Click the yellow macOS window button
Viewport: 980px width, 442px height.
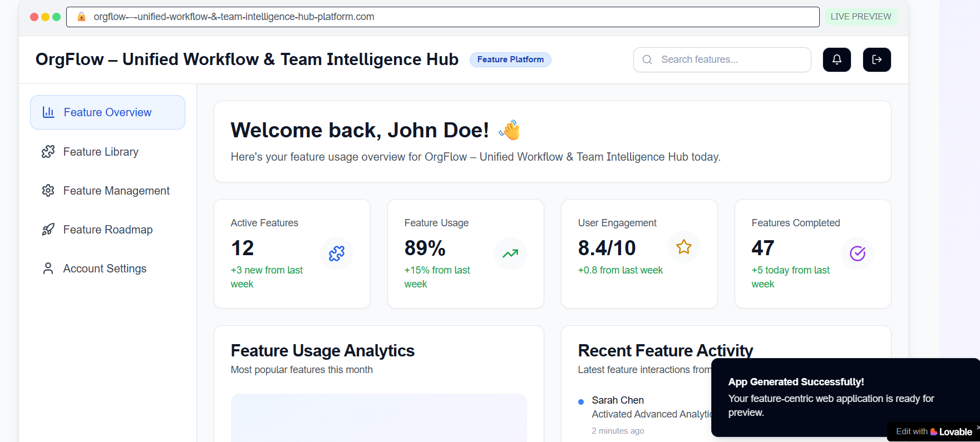coord(45,17)
